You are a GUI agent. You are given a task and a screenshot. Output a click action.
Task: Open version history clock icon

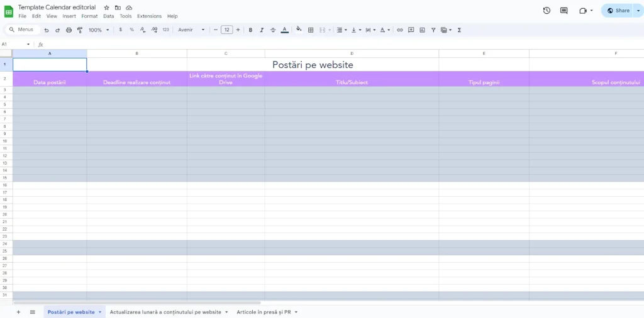tap(547, 11)
